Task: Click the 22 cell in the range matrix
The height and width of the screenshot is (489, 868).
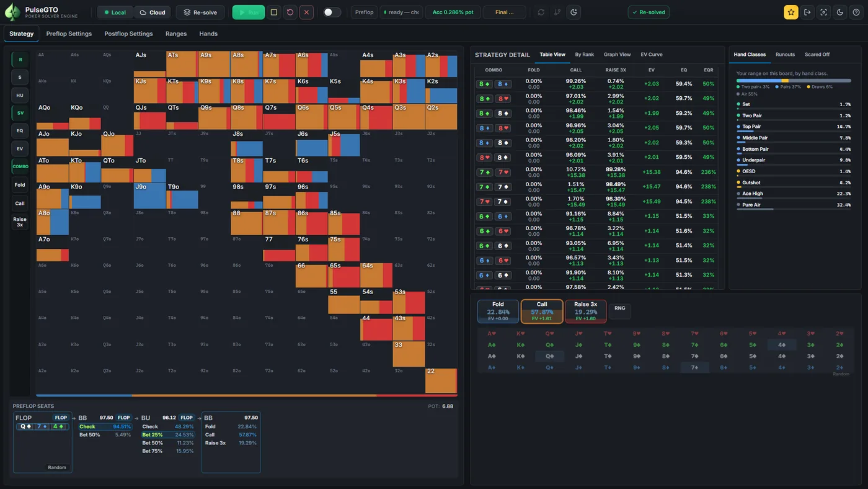Action: [x=441, y=380]
